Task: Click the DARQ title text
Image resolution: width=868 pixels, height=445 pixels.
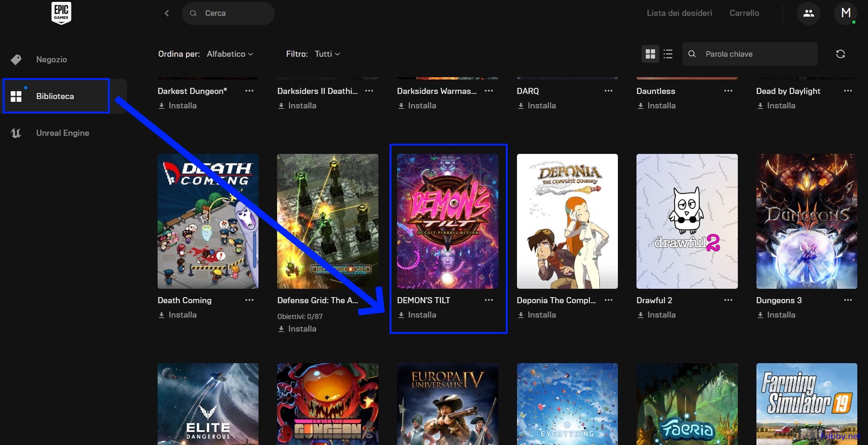Action: coord(528,91)
